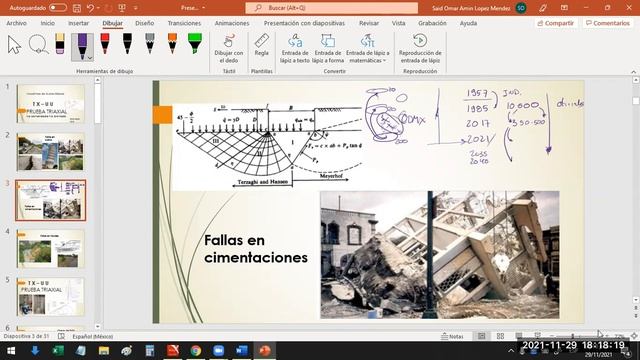The image size is (640, 360).
Task: Open the undo history dropdown
Action: point(98,8)
